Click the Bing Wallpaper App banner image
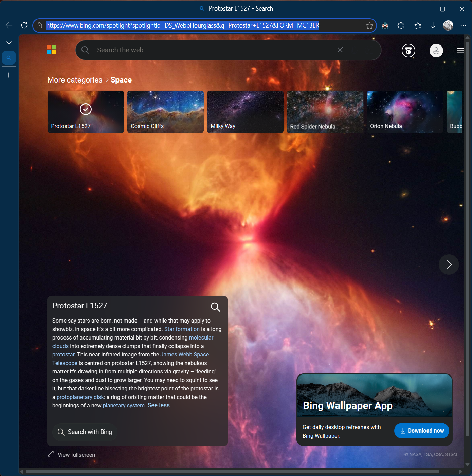Image resolution: width=472 pixels, height=476 pixels. tap(375, 395)
